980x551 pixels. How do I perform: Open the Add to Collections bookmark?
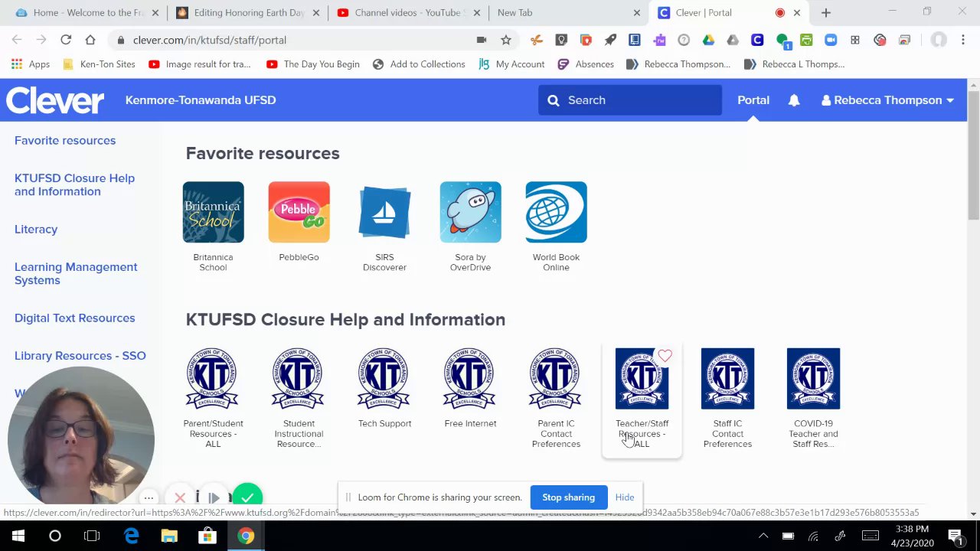coord(419,64)
